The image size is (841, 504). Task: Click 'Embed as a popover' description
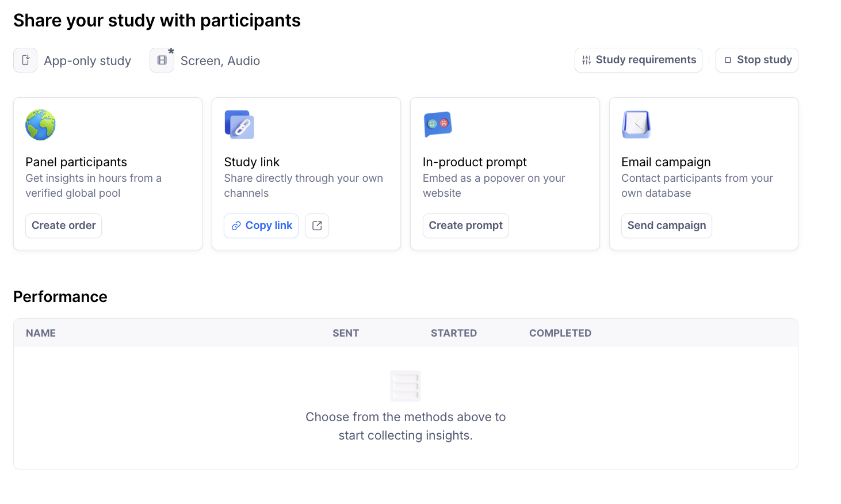494,186
